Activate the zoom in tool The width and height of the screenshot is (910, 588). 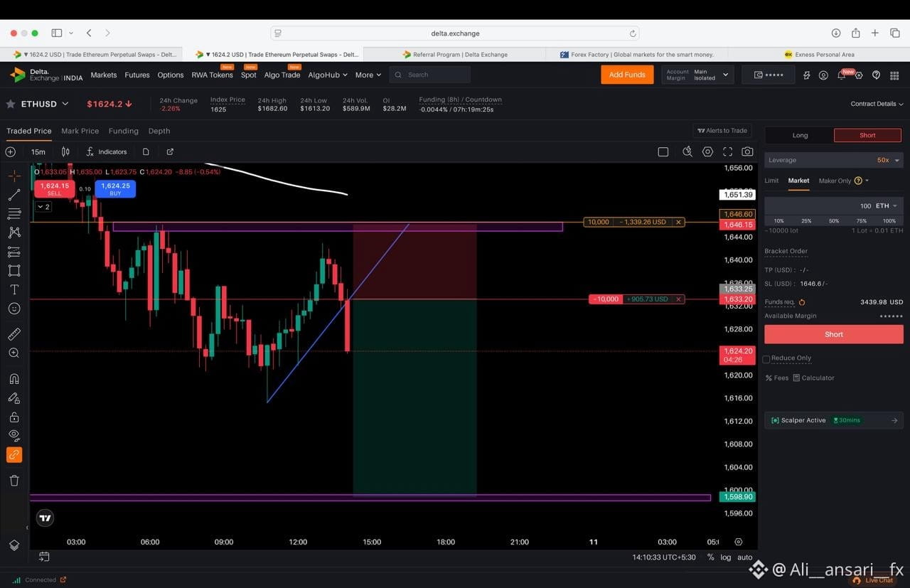14,353
